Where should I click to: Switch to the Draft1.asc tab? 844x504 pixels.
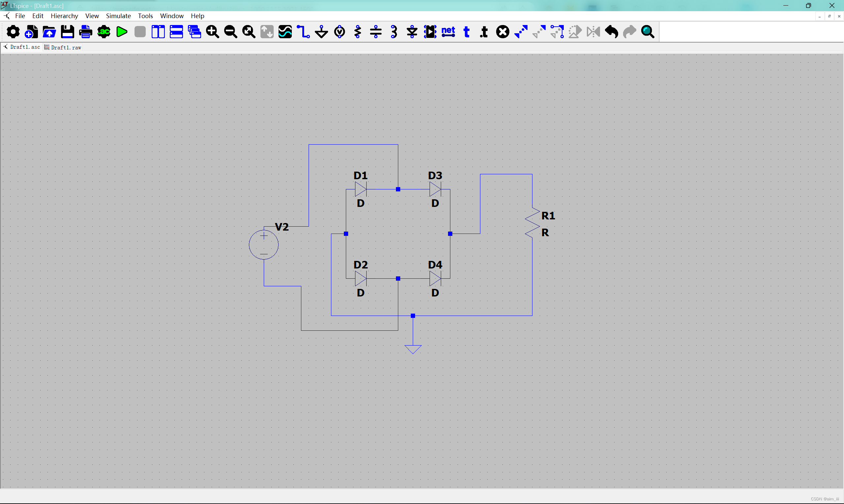(x=22, y=47)
